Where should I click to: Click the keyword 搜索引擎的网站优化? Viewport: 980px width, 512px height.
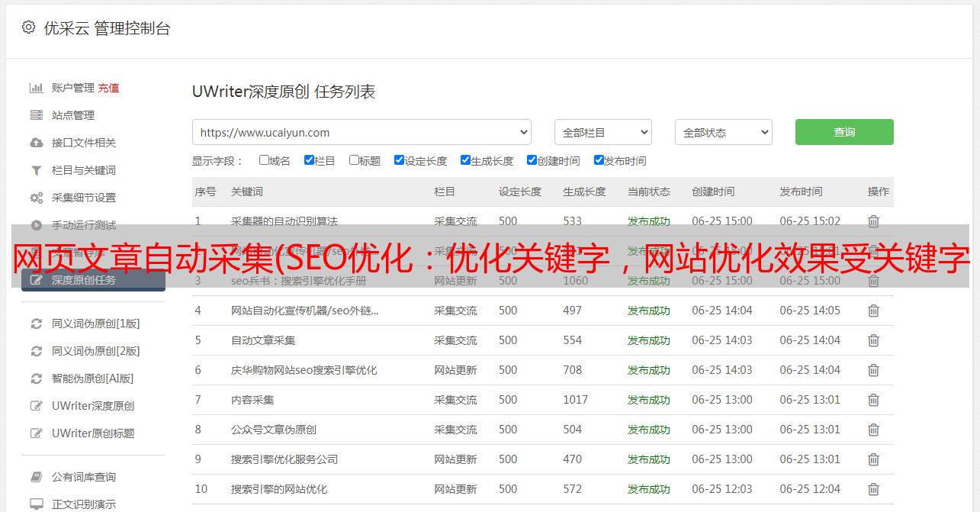(x=279, y=489)
